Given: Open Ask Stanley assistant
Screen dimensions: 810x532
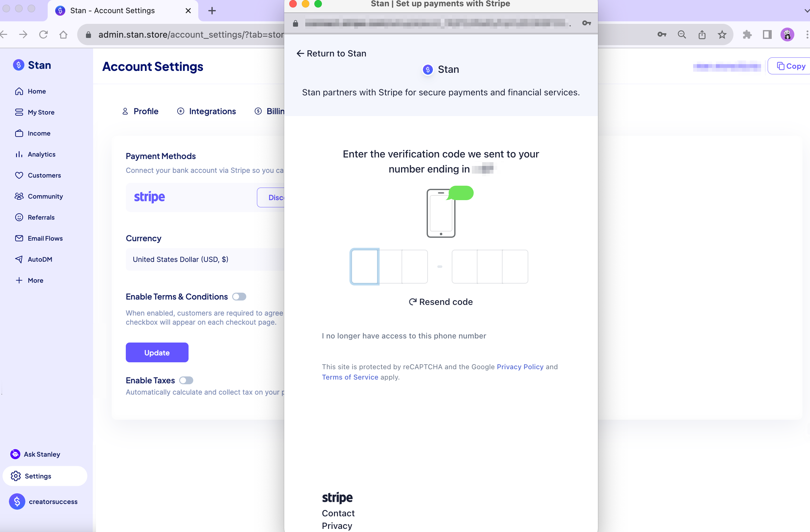Looking at the screenshot, I should (x=35, y=454).
